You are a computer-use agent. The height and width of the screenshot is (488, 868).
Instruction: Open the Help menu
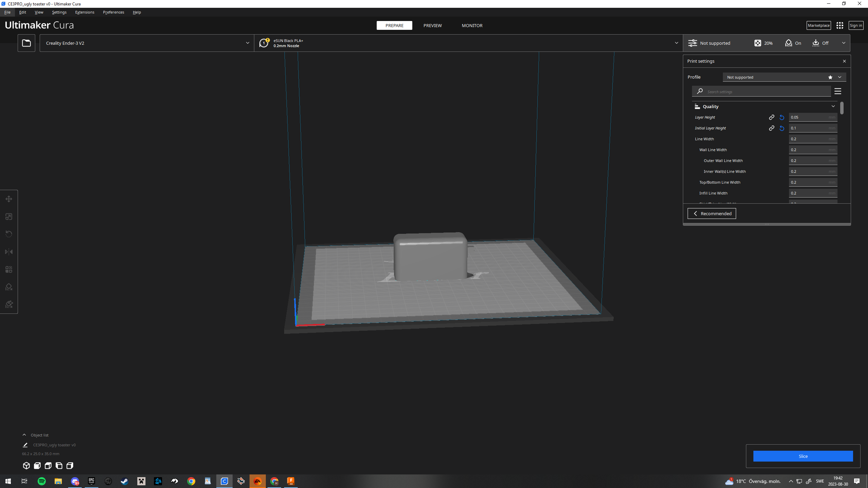click(137, 12)
